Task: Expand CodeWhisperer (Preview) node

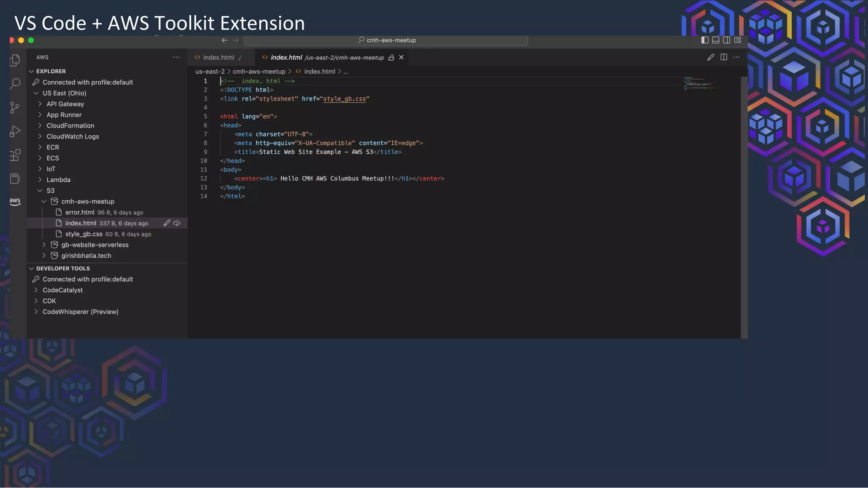Action: point(36,311)
